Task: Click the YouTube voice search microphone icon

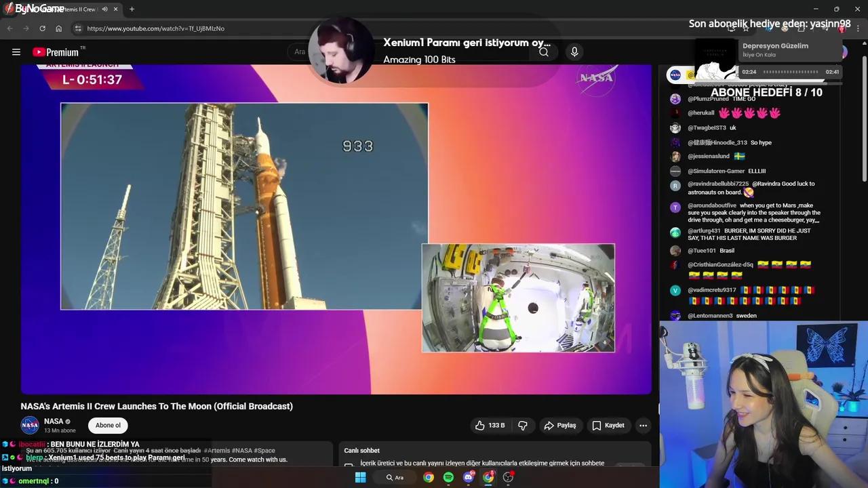Action: pyautogui.click(x=574, y=52)
